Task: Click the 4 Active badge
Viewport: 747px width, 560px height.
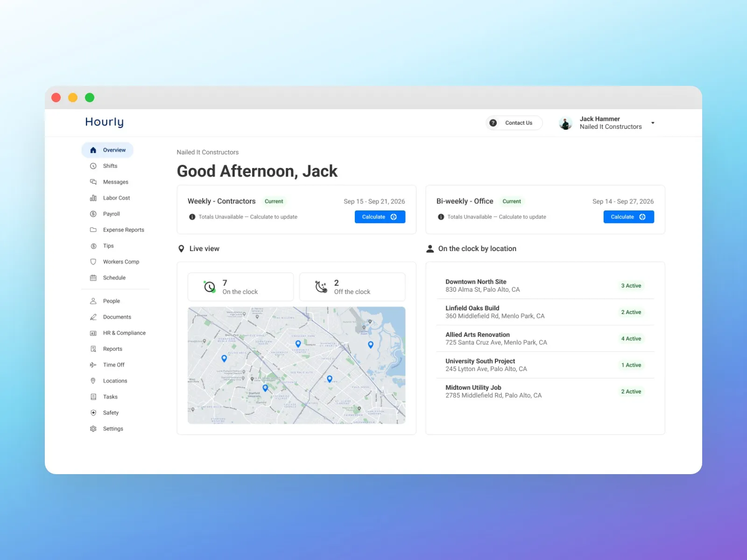Action: (x=631, y=339)
